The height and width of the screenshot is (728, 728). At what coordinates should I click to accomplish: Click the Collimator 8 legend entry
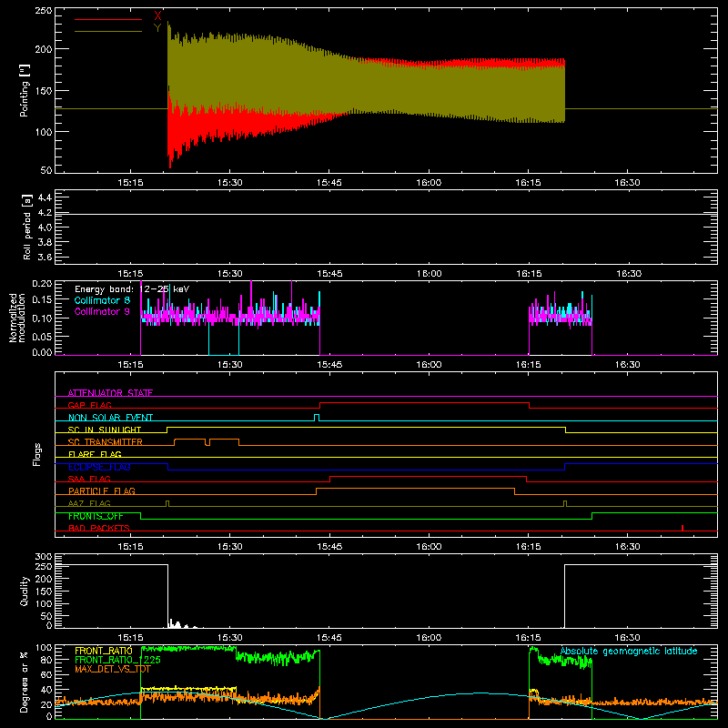click(x=102, y=300)
